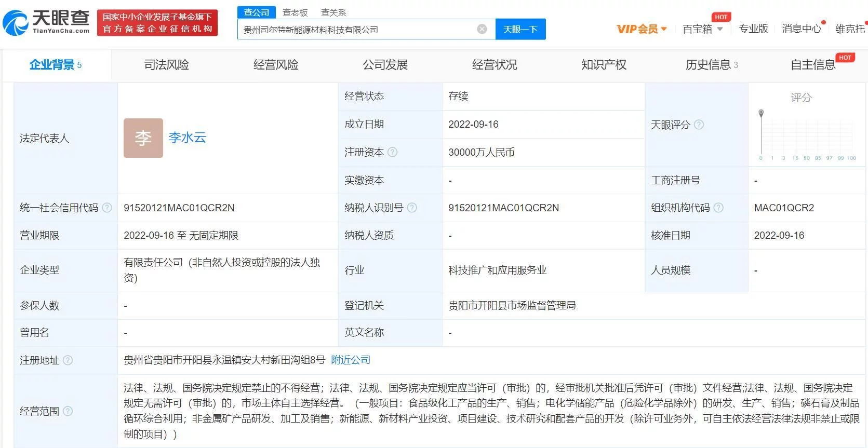
Task: Select credit code 91520121MAC01QCR2N under 统一社会信用代码
Action: tap(179, 208)
